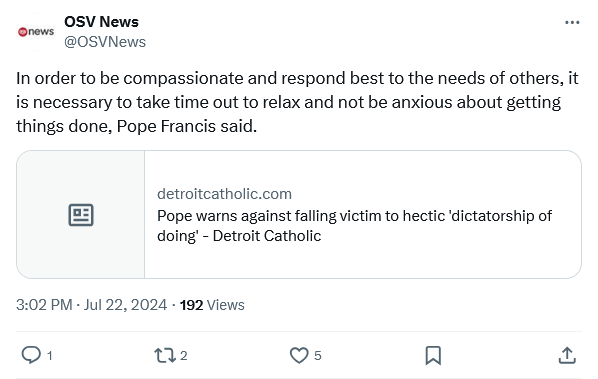Image resolution: width=598 pixels, height=379 pixels.
Task: Click the reply count number 1
Action: 49,356
